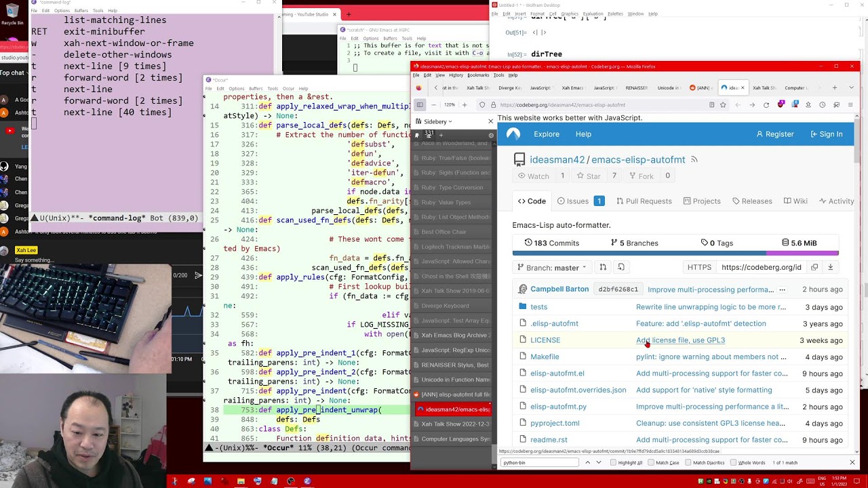Select HTTPS clone protocol button
The height and width of the screenshot is (488, 868).
click(x=699, y=267)
